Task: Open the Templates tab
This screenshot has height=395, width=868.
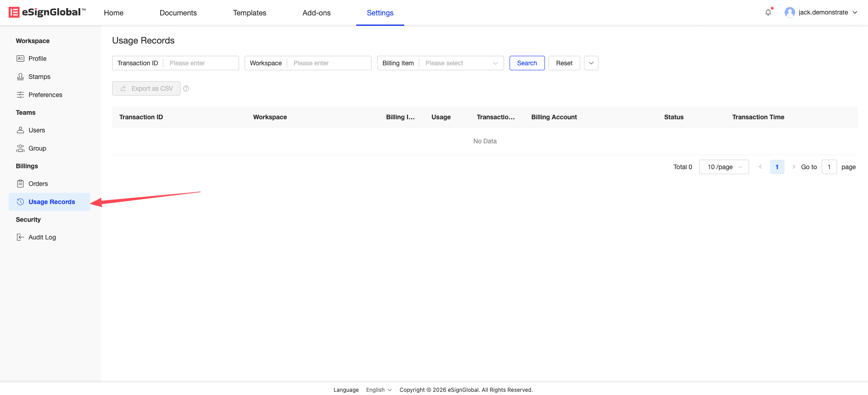Action: (x=250, y=13)
